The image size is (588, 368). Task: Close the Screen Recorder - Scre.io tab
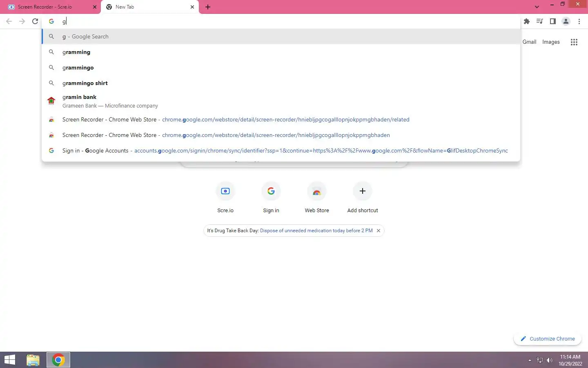point(95,7)
